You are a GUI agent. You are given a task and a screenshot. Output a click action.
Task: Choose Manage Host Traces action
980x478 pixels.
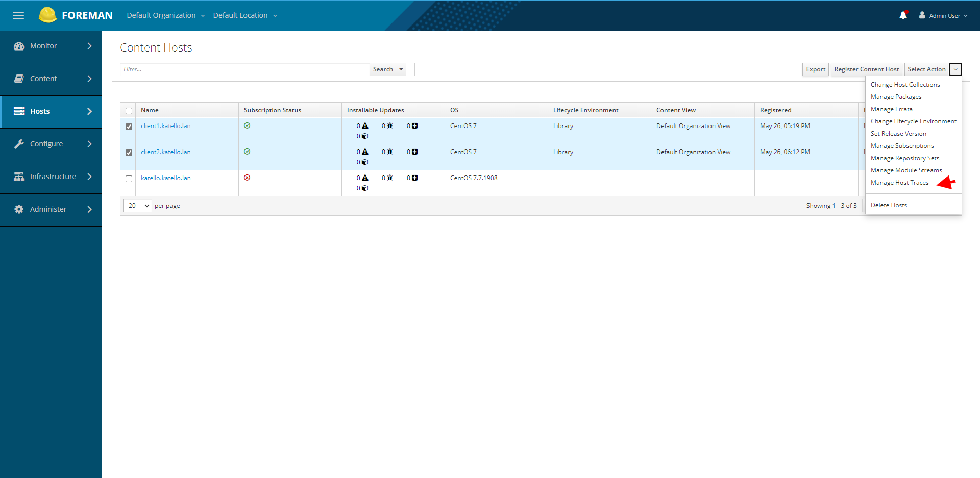pos(899,183)
